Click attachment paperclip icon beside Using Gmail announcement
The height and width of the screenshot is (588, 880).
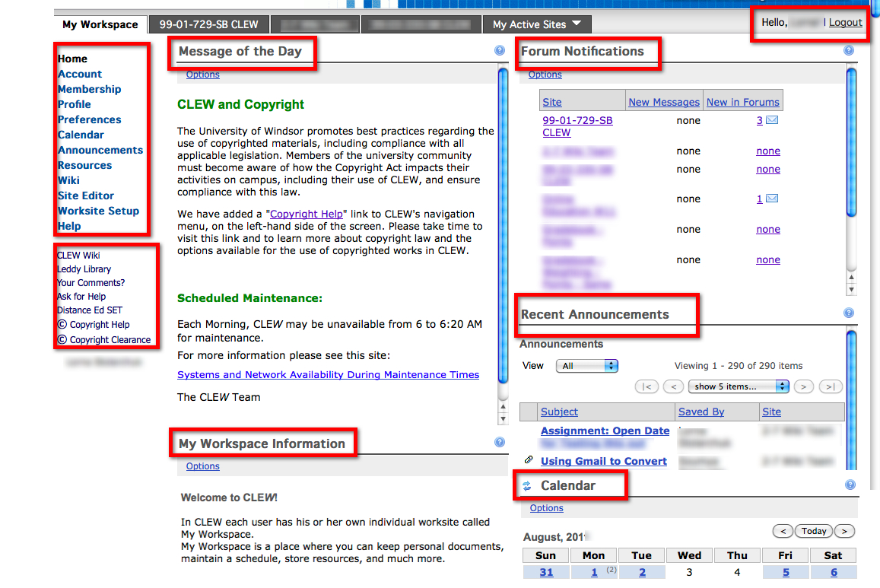tap(529, 460)
